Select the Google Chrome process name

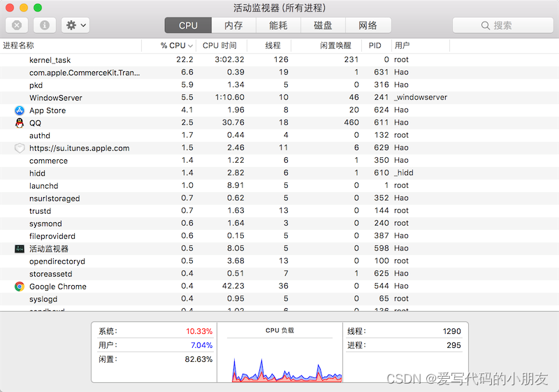58,286
